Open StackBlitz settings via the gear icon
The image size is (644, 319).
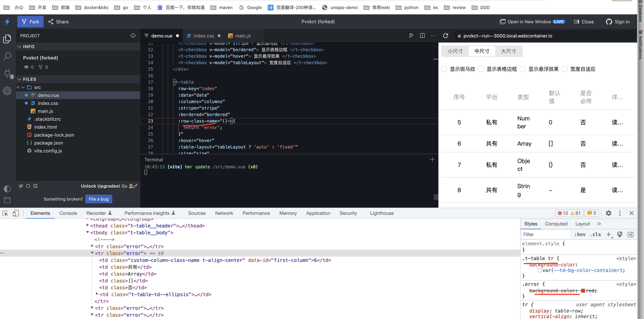pos(7,91)
